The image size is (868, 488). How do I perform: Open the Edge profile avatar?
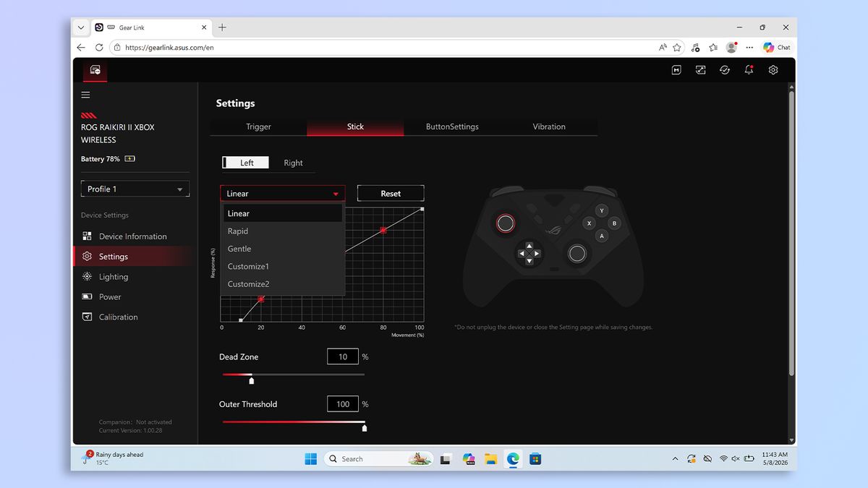731,48
